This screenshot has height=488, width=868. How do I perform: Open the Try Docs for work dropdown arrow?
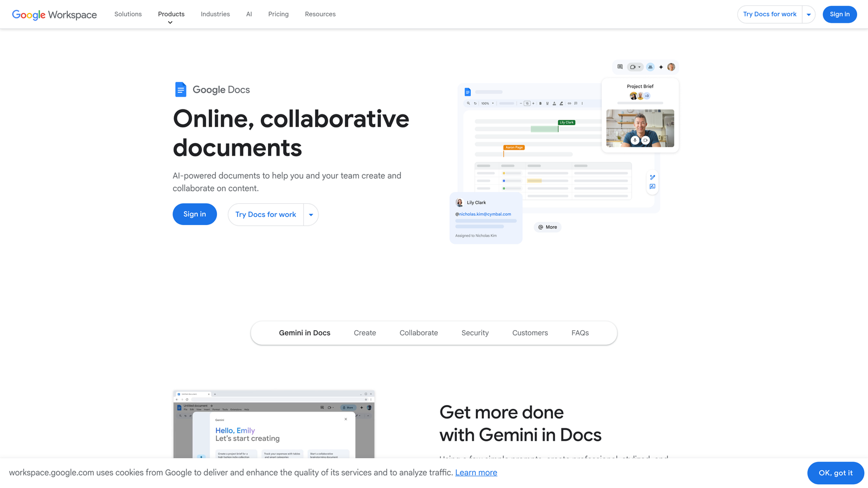click(808, 14)
